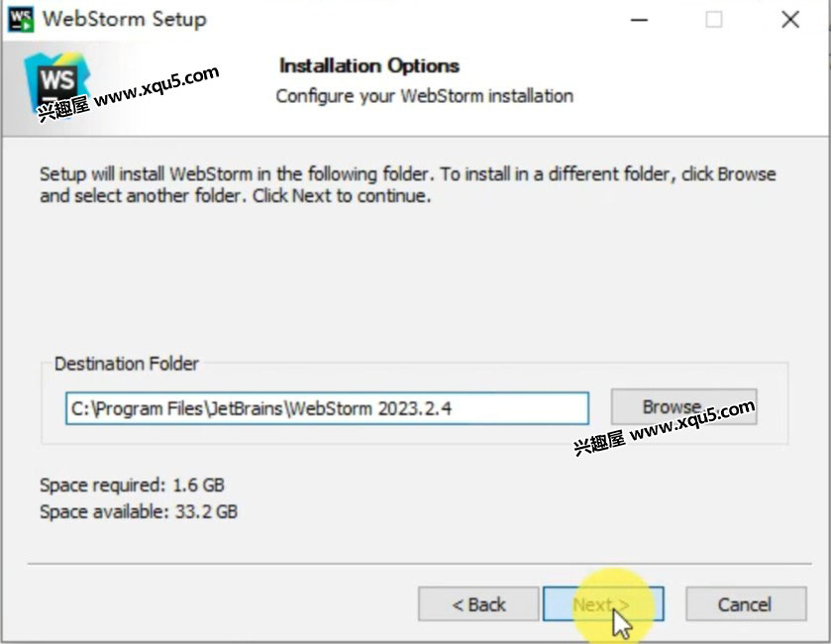Minimize the WebStorm Setup window

(x=639, y=20)
